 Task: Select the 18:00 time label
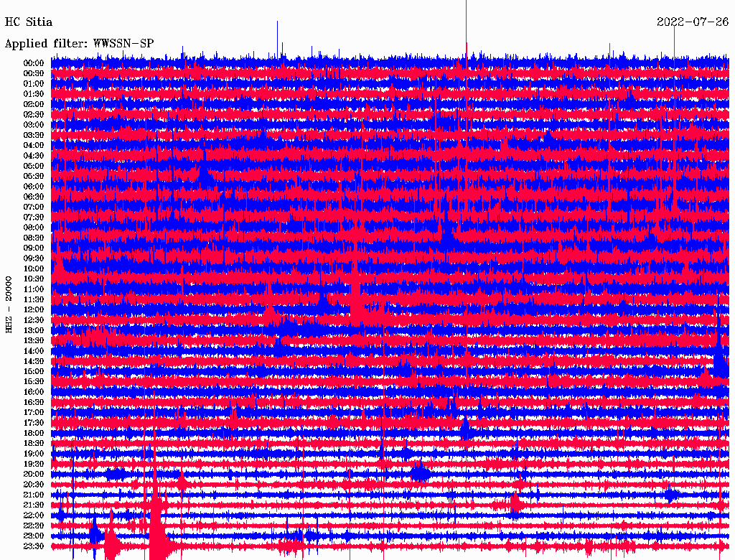point(34,433)
